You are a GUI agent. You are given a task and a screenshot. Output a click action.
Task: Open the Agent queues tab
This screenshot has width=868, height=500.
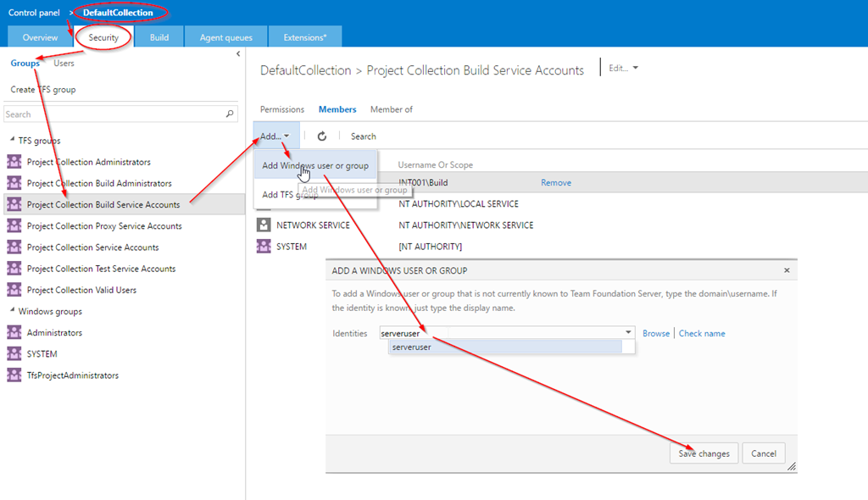tap(225, 37)
